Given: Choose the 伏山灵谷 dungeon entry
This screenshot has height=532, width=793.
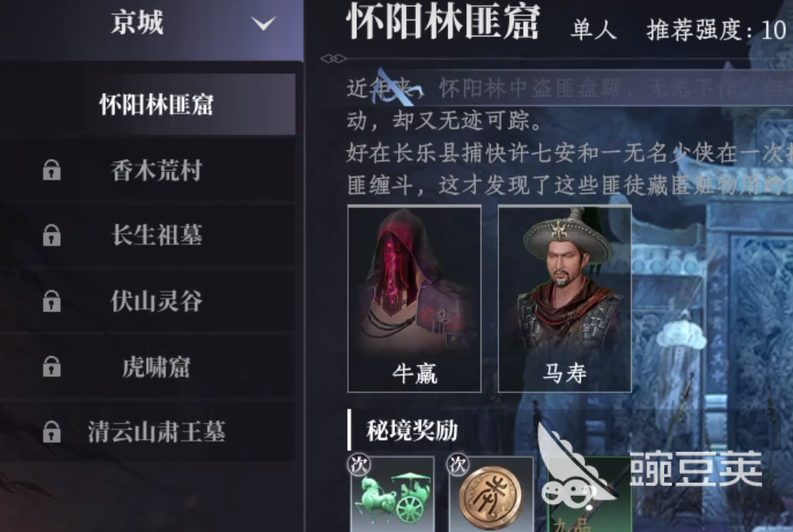Looking at the screenshot, I should [147, 301].
